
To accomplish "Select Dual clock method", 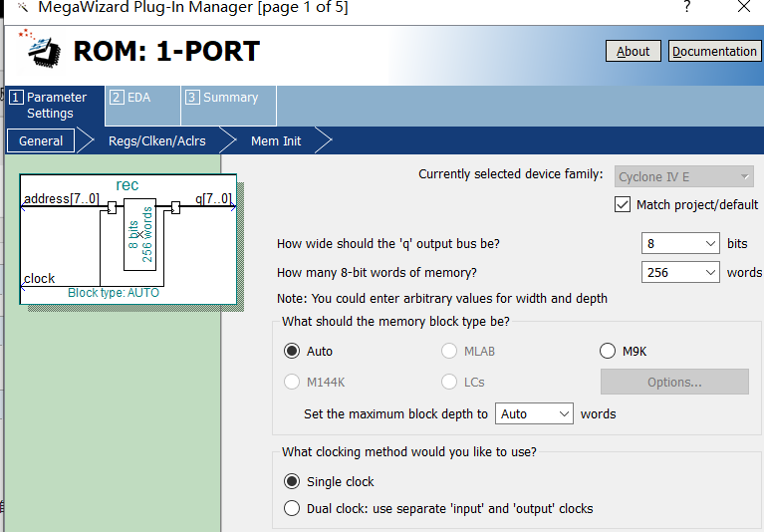I will [x=292, y=509].
